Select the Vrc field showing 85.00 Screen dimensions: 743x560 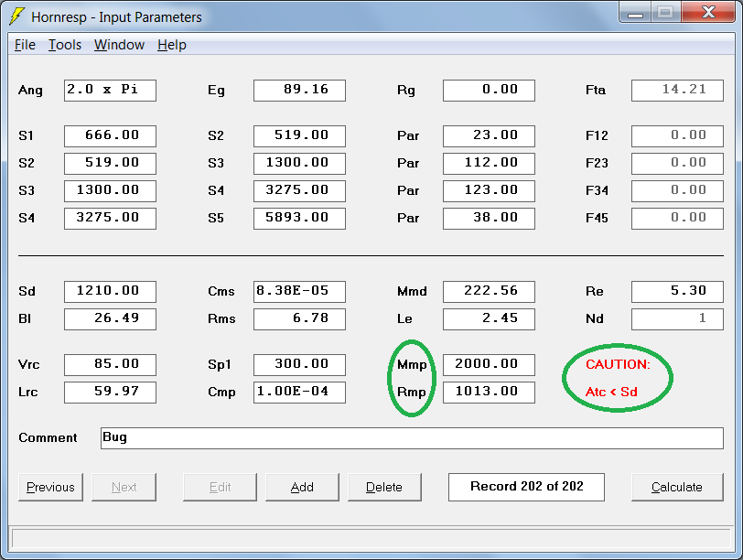click(110, 365)
